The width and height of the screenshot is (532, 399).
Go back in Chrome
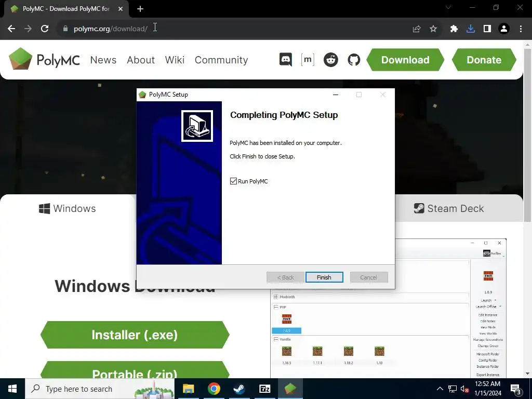click(x=11, y=29)
